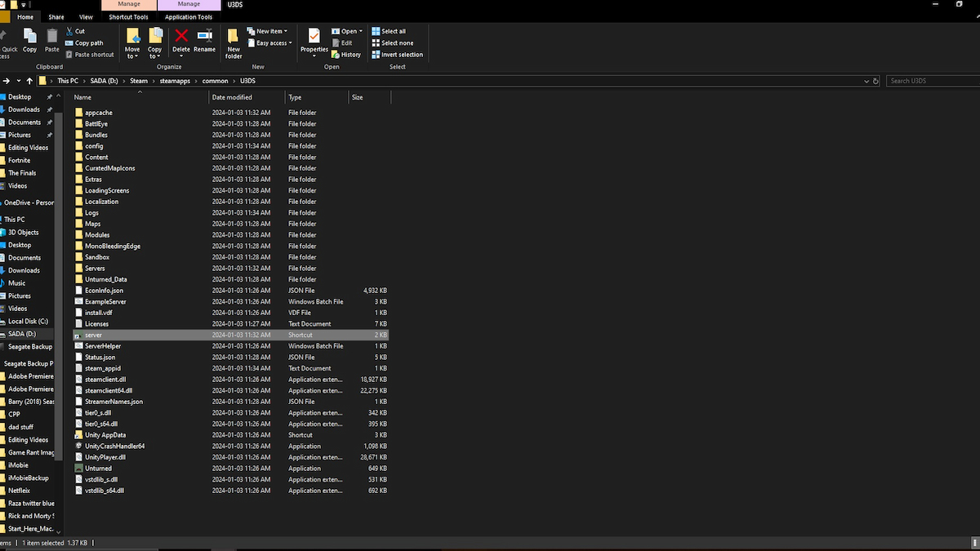Switch to the View ribbon tab

click(x=86, y=16)
